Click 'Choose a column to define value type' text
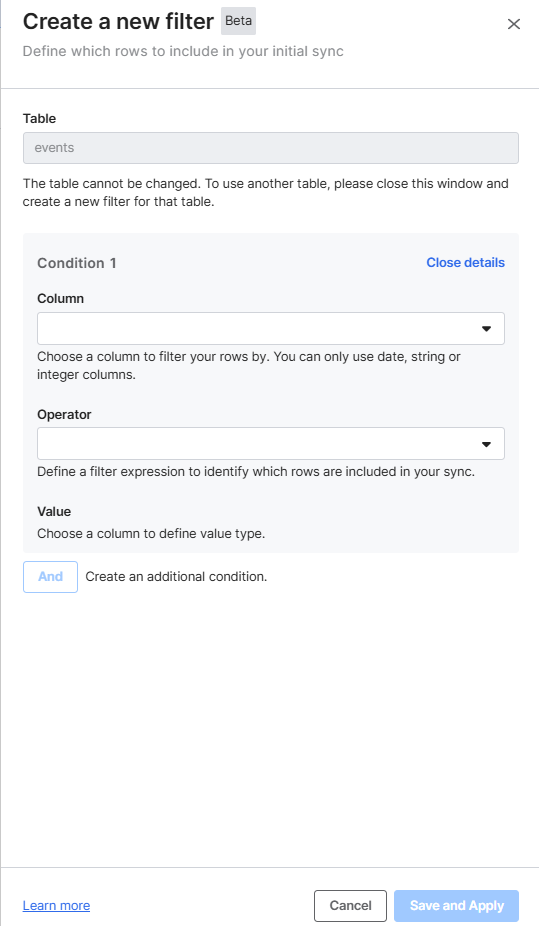Viewport: 539px width, 926px height. click(x=151, y=533)
